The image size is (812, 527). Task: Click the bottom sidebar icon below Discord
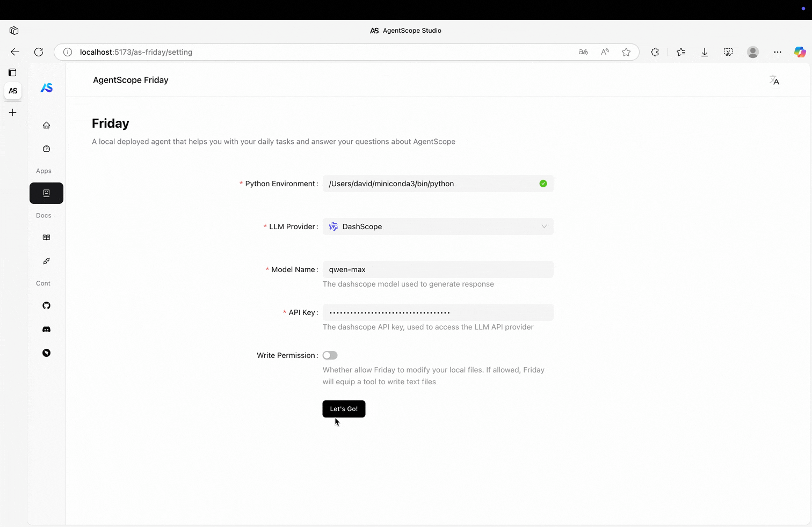coord(46,353)
